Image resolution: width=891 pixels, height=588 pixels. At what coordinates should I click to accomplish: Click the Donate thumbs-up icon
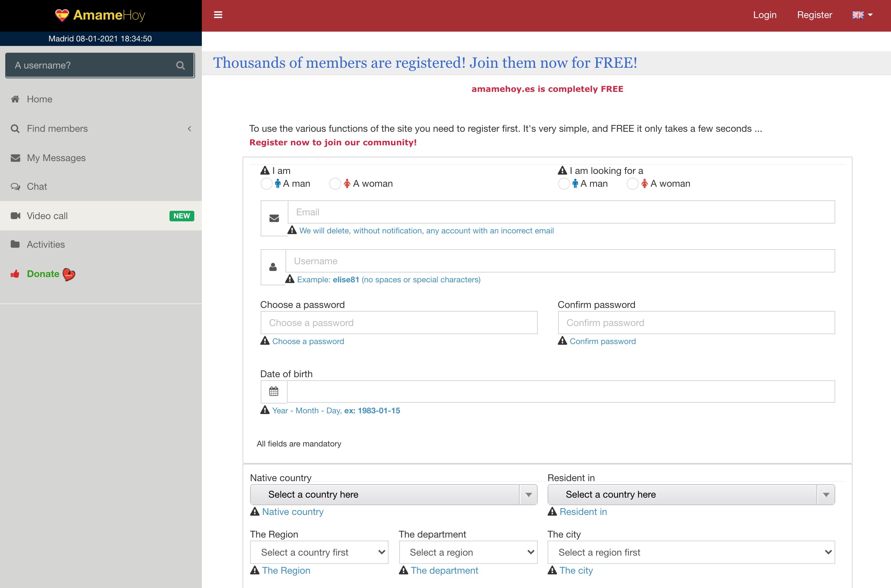(x=15, y=274)
